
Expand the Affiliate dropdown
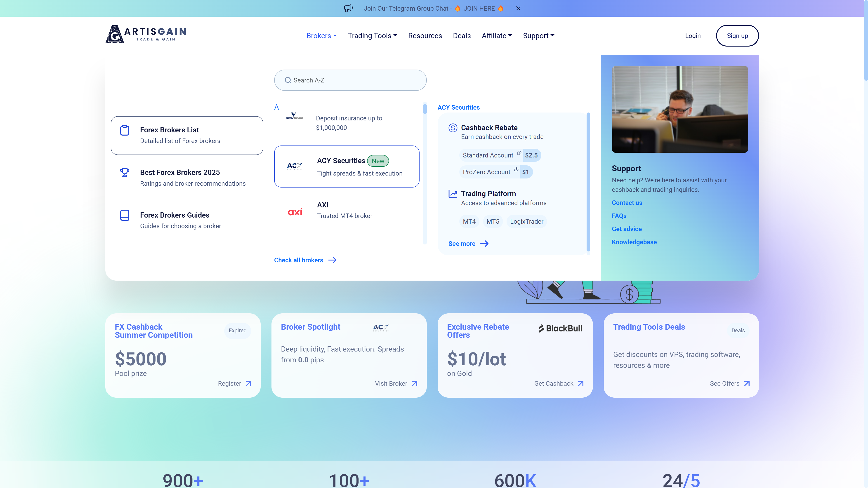(x=497, y=36)
